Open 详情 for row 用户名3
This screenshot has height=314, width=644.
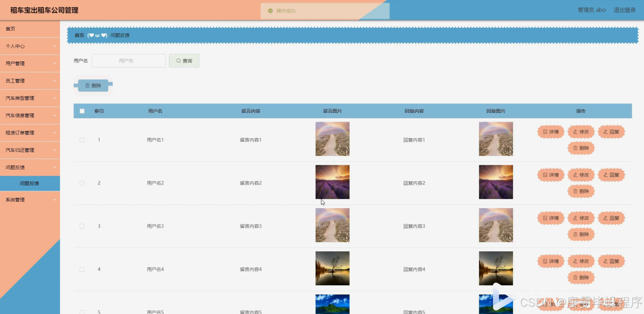tap(551, 218)
